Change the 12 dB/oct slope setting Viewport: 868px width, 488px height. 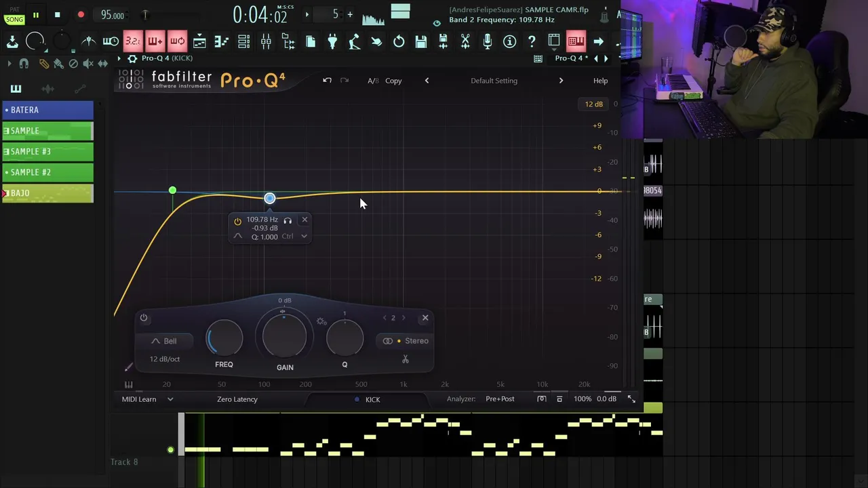[x=165, y=359]
